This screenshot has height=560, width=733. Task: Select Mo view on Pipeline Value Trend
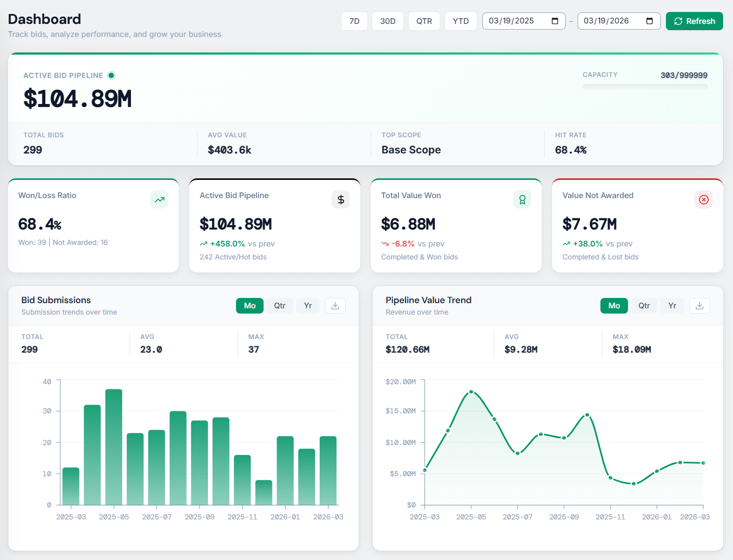point(614,306)
